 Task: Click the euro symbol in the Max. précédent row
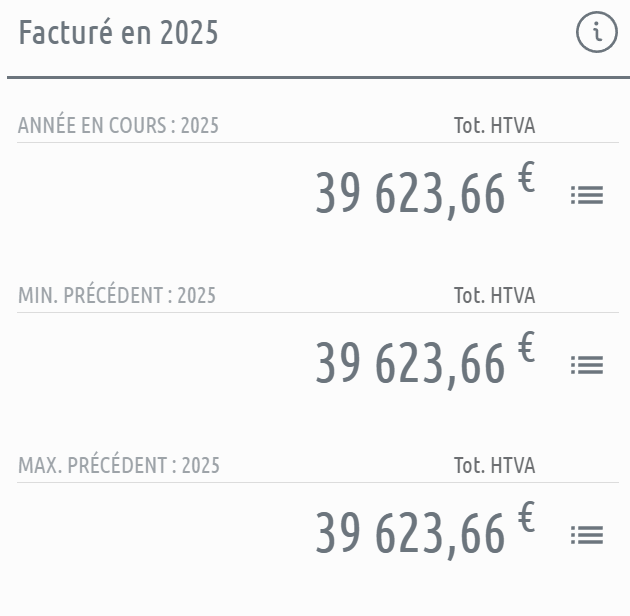[526, 518]
